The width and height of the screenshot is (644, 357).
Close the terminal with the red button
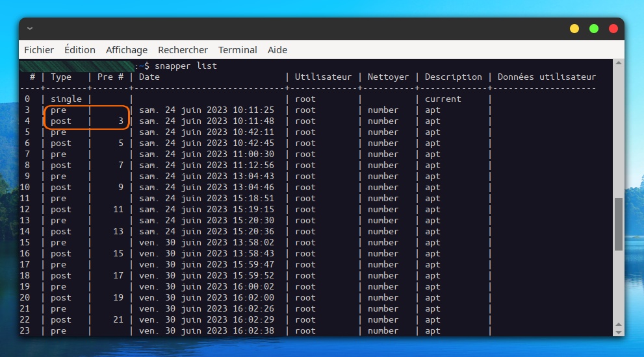coord(613,29)
